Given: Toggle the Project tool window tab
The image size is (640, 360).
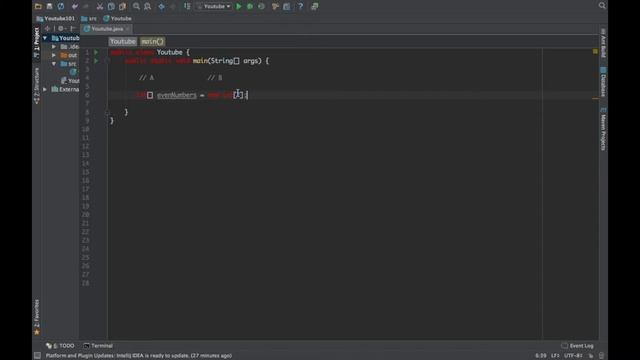Looking at the screenshot, I should coord(36,43).
